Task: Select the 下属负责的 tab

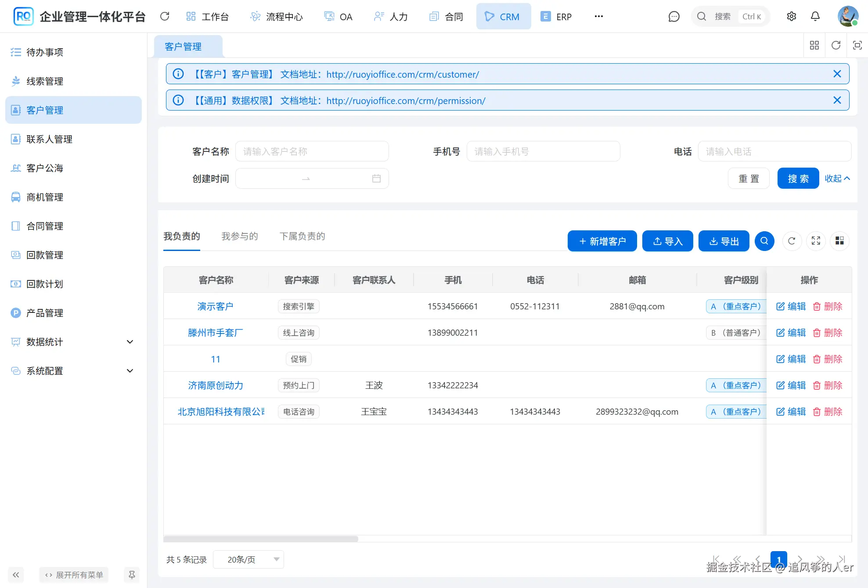Action: click(303, 237)
